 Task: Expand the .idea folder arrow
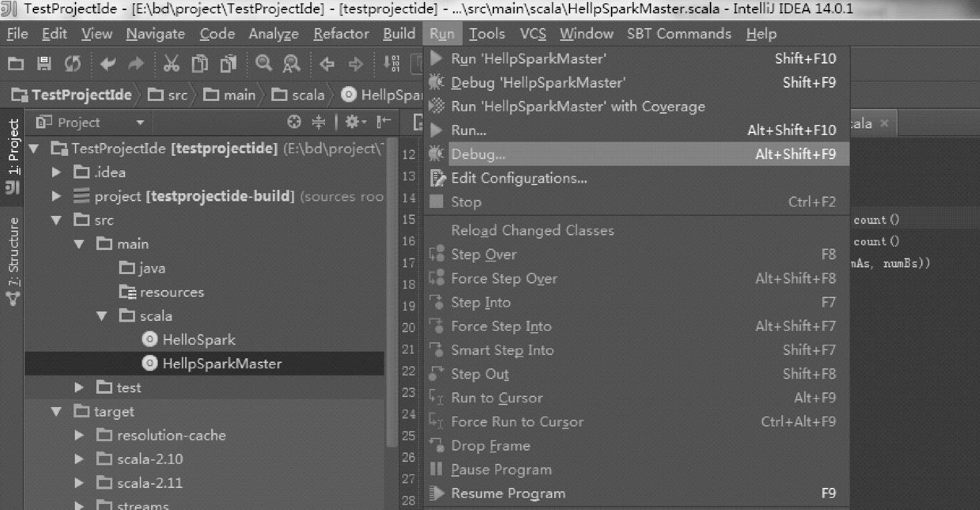click(x=57, y=172)
